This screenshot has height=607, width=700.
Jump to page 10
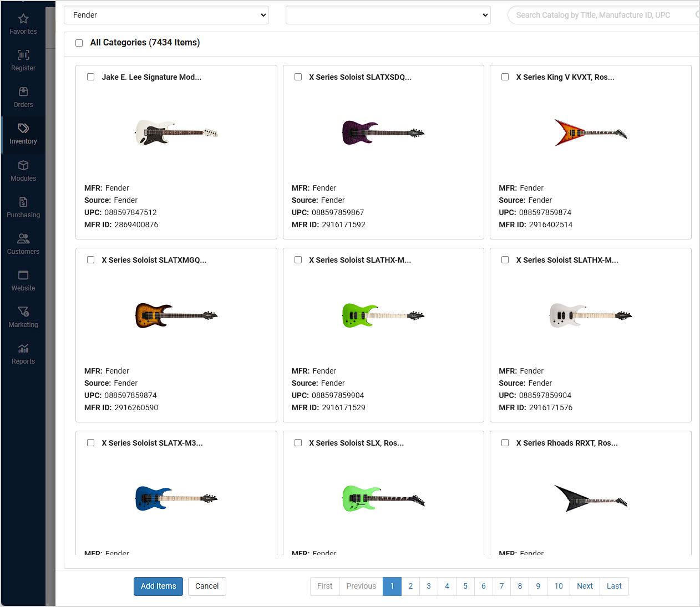(559, 586)
